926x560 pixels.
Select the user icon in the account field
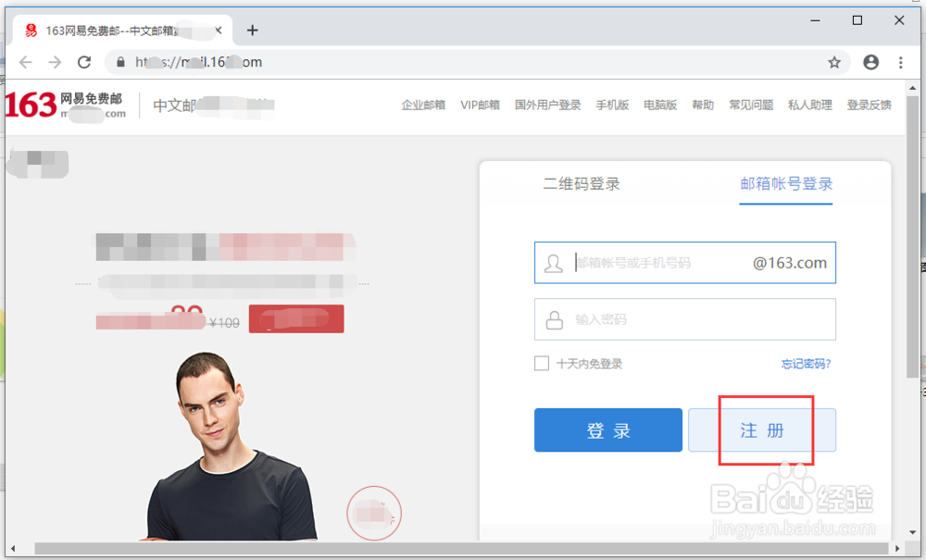click(552, 262)
